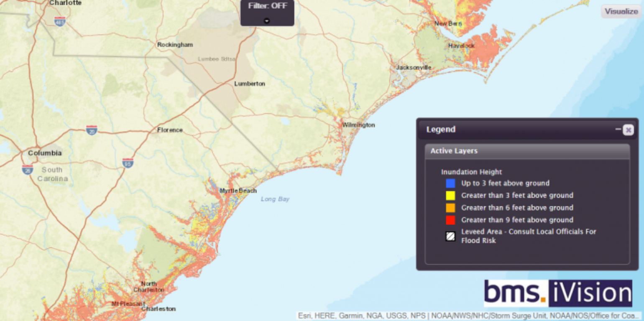Minimize the Legend panel
The width and height of the screenshot is (644, 321).
(x=618, y=130)
